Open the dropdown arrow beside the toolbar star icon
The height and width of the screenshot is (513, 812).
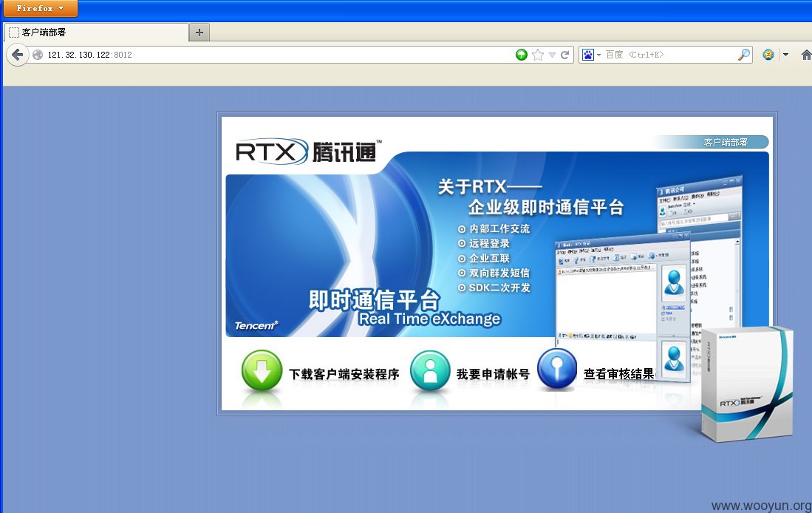(x=785, y=55)
